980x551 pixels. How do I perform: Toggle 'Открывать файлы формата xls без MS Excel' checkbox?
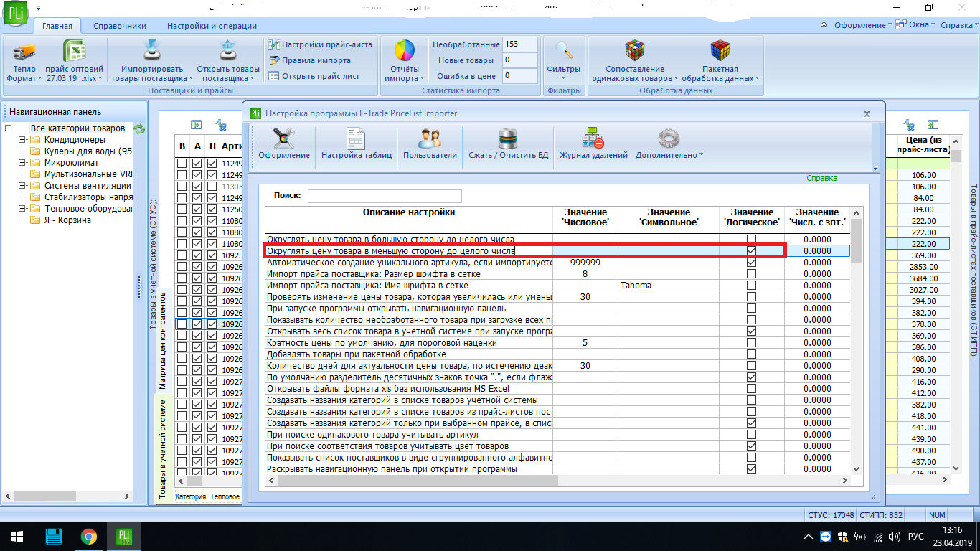[x=751, y=389]
